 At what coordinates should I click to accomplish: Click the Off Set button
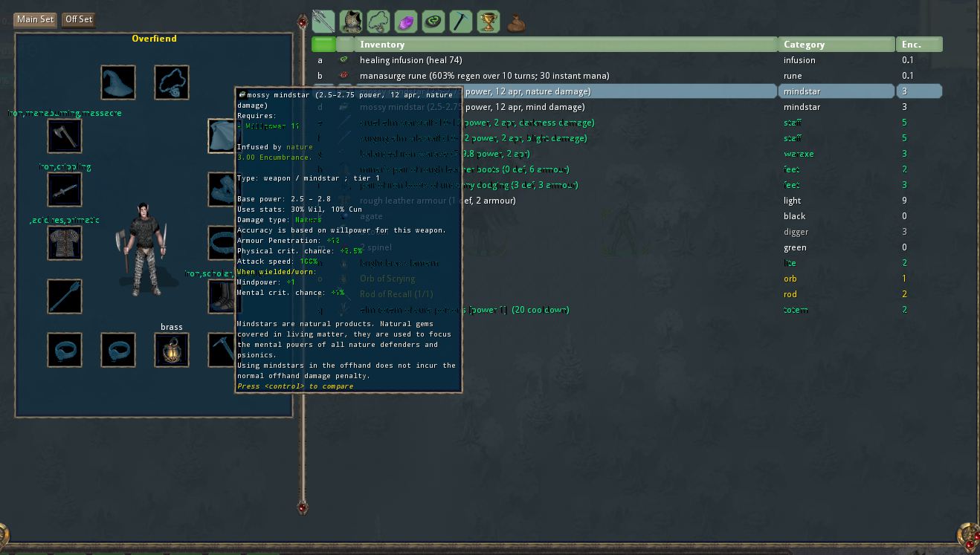coord(79,19)
